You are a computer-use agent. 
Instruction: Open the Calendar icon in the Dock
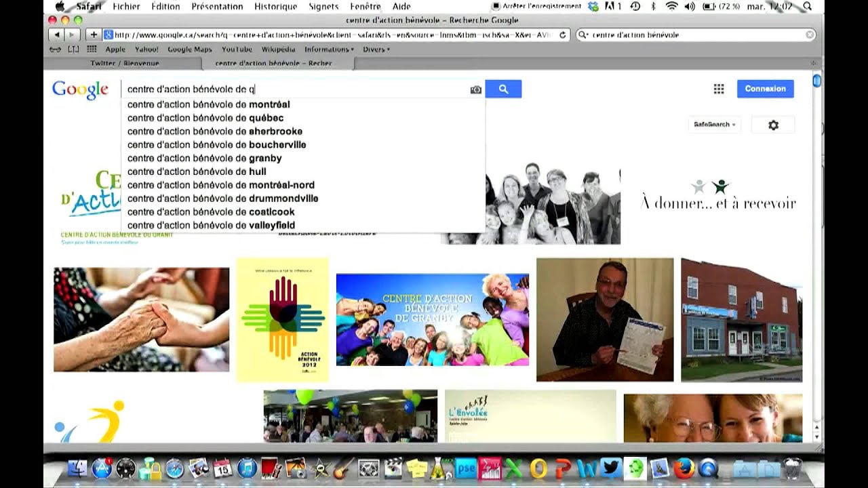(222, 468)
